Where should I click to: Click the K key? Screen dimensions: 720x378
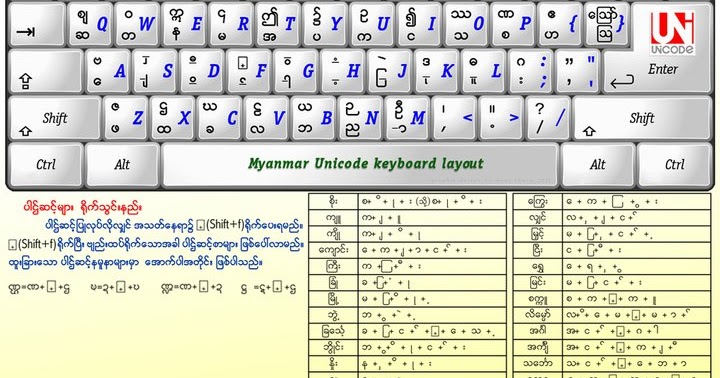(437, 72)
